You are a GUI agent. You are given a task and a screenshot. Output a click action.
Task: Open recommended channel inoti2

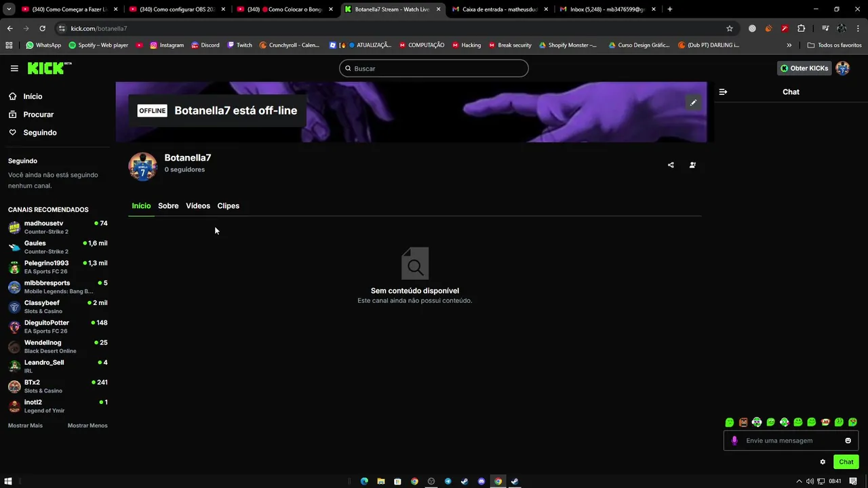[x=58, y=406]
